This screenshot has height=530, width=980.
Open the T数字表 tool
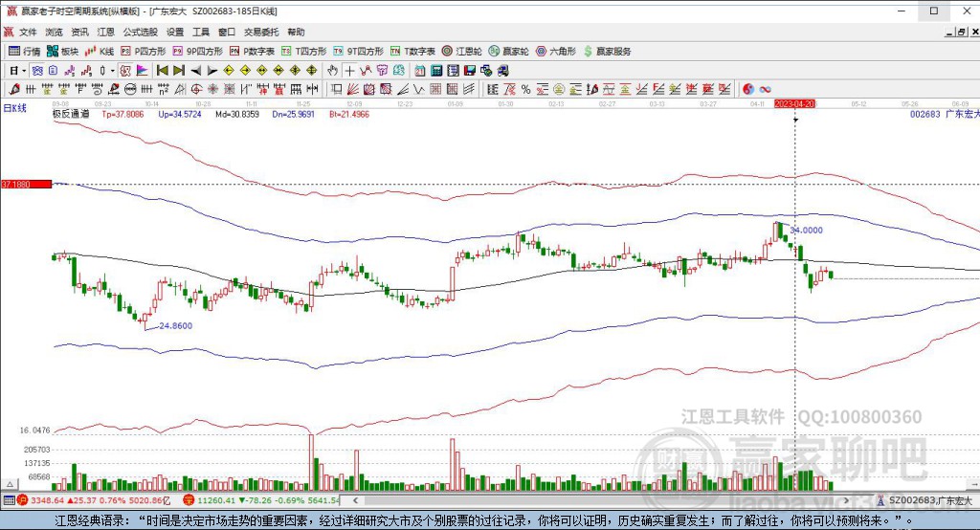tap(412, 52)
